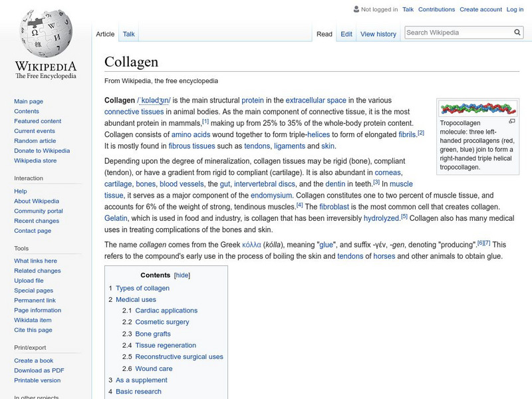Open 'Donate to Wikipedia'

(41, 151)
